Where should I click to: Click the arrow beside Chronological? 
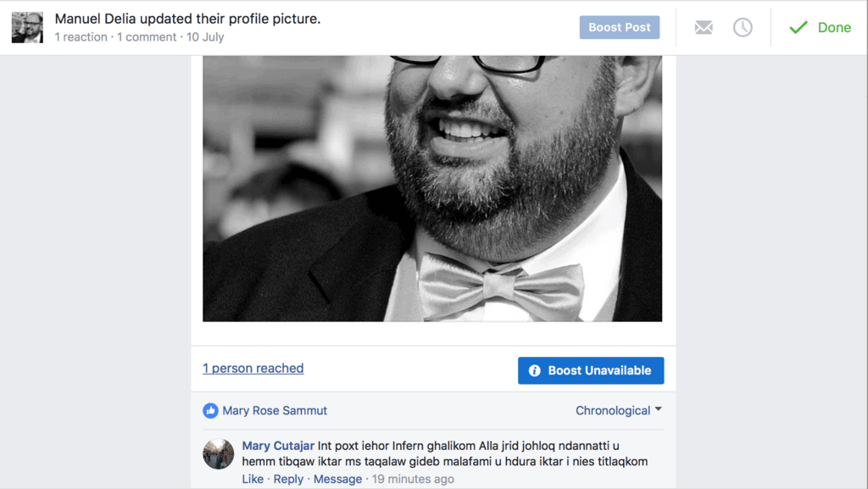[x=658, y=409]
